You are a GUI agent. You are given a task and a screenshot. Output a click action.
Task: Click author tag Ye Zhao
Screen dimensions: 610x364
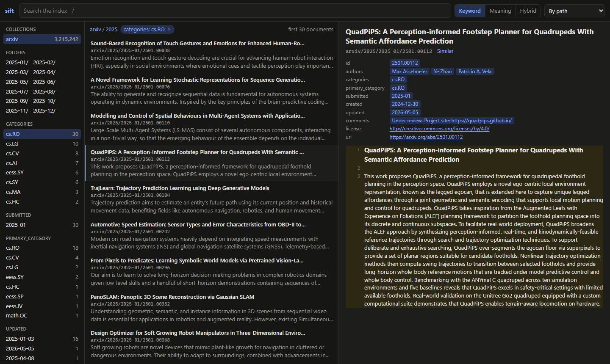tap(443, 72)
